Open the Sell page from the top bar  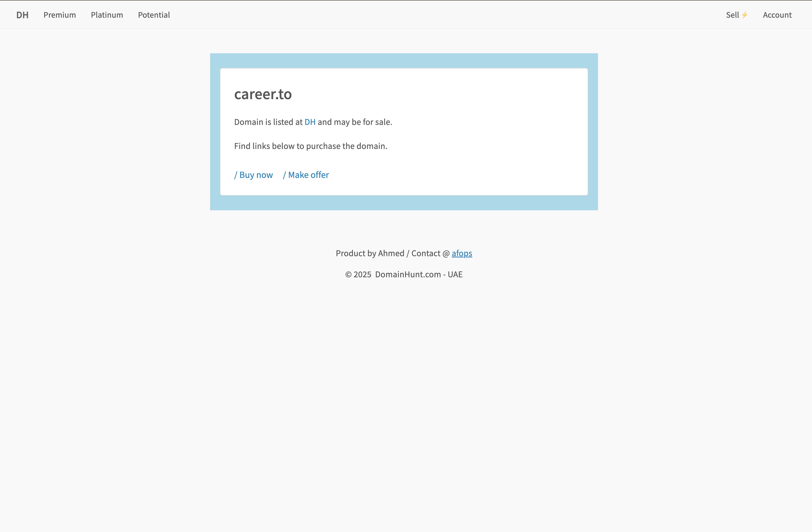point(733,15)
